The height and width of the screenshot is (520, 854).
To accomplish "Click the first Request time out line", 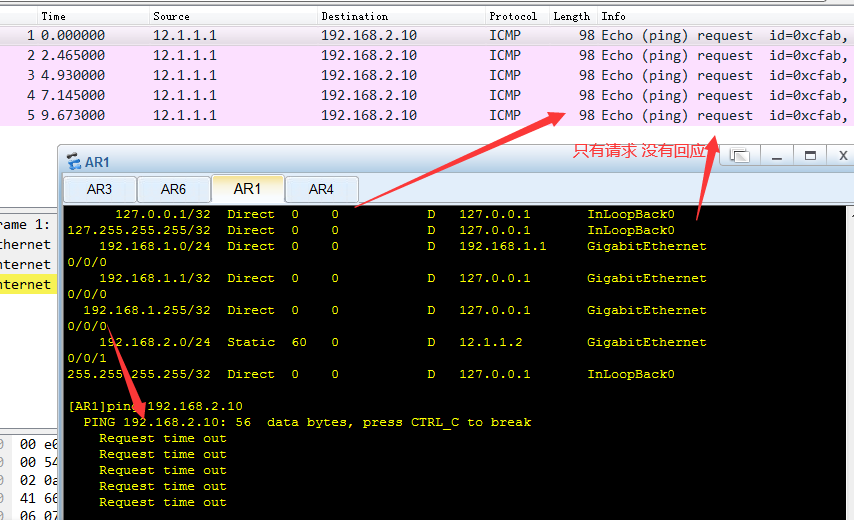I will coord(162,438).
